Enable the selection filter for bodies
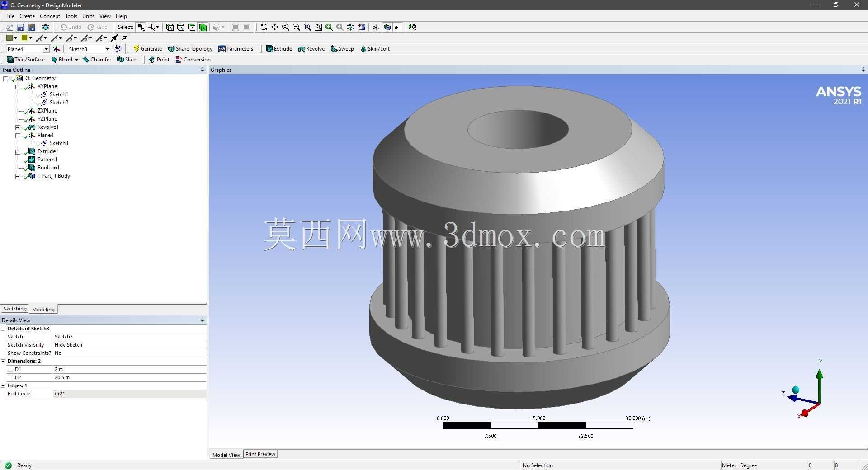868x470 pixels. (x=203, y=27)
